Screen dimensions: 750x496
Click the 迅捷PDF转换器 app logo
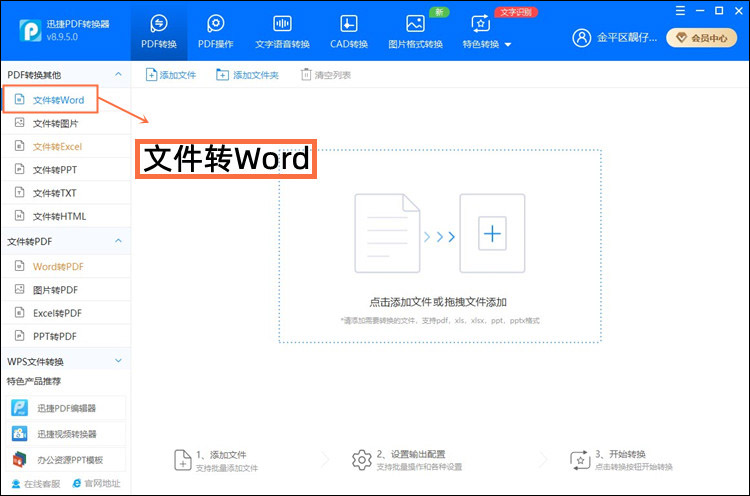click(30, 31)
